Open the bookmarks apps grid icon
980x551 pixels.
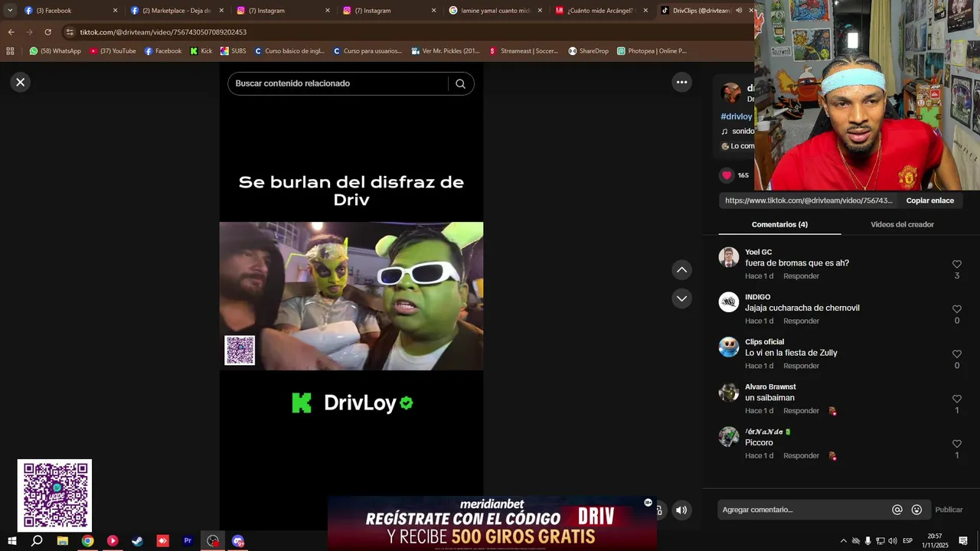(x=10, y=51)
